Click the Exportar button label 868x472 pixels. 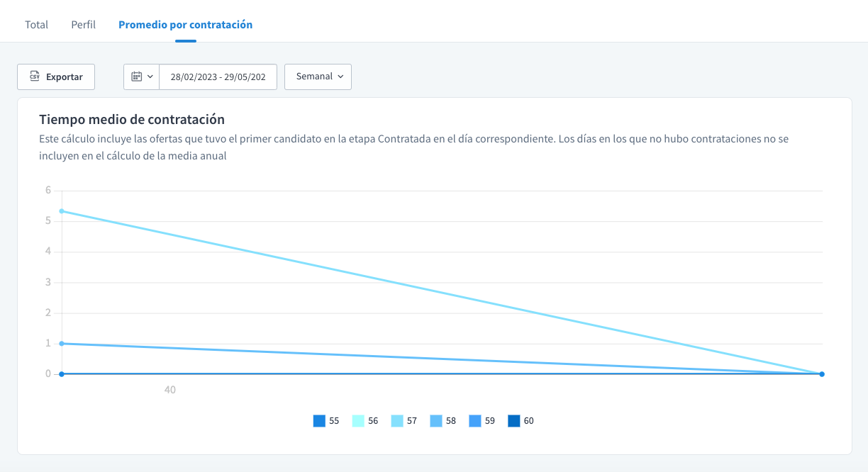coord(65,77)
